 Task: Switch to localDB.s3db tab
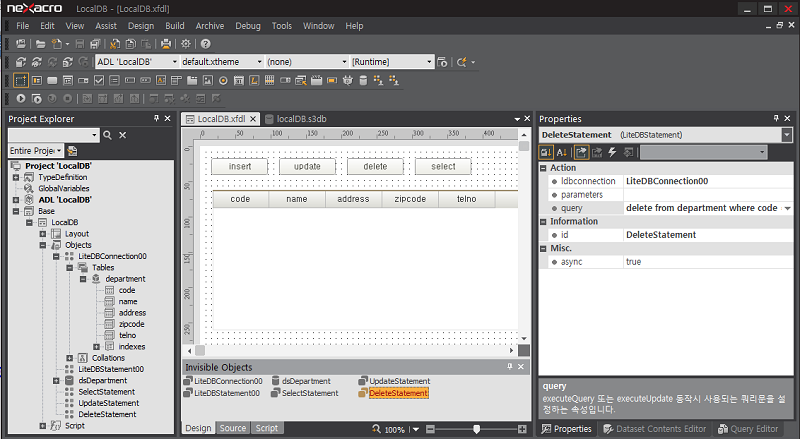(x=296, y=119)
